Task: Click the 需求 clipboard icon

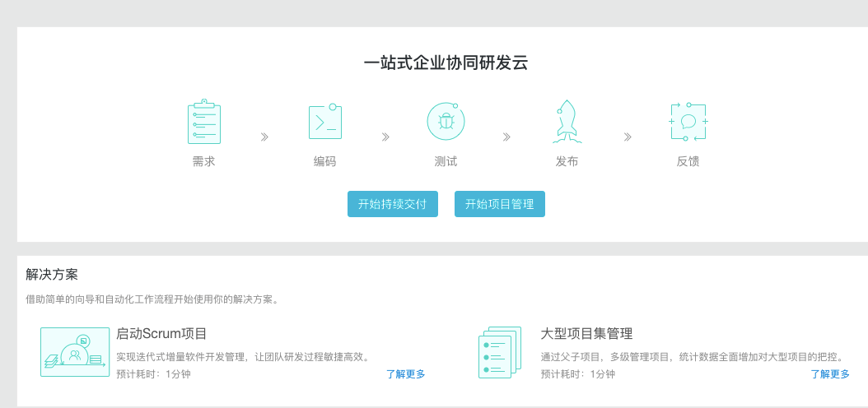Action: tap(203, 122)
